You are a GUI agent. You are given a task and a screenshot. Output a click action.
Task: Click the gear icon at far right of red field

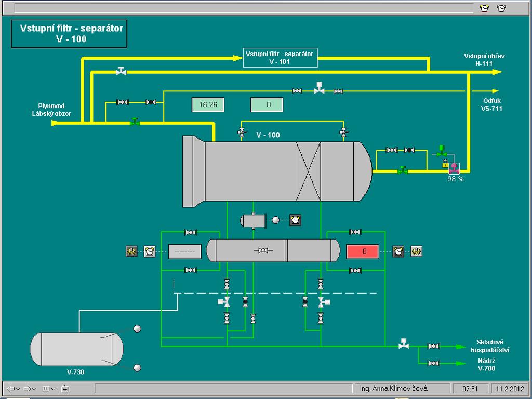point(416,251)
